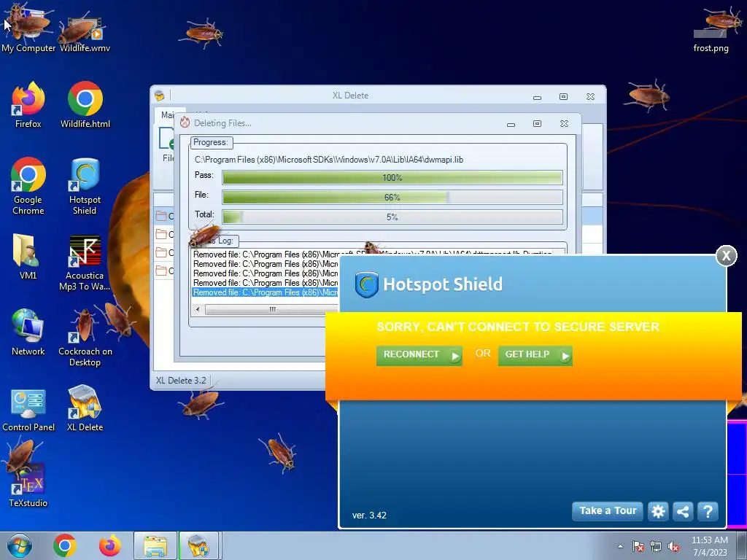This screenshot has height=560, width=747.
Task: Click the Take a Tour button
Action: click(608, 511)
